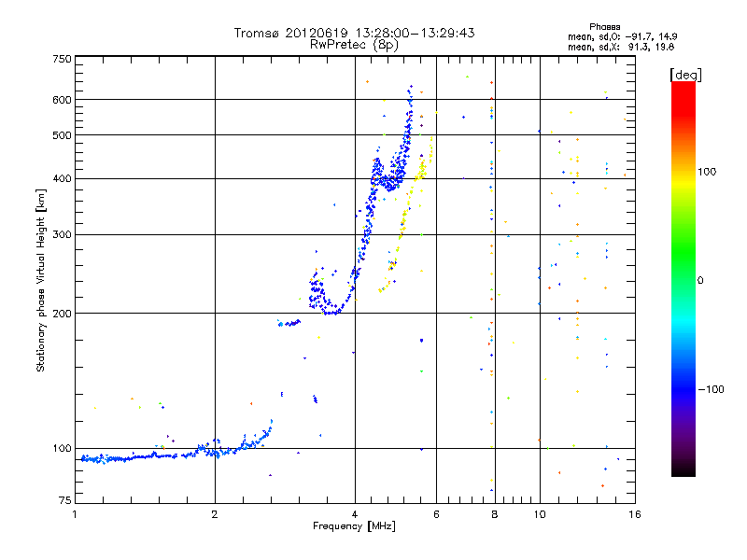Click the [deg] colorbar unit label
The width and height of the screenshot is (747, 560).
point(685,75)
